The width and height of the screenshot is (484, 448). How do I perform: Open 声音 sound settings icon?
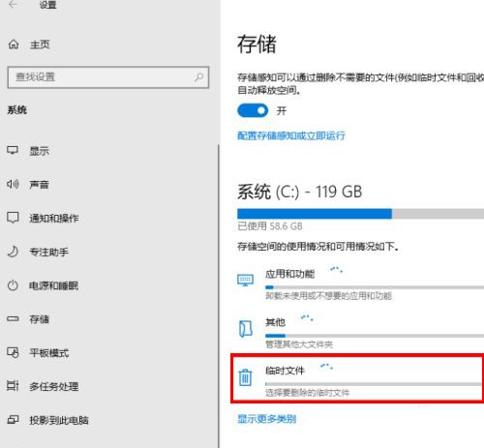pyautogui.click(x=13, y=184)
